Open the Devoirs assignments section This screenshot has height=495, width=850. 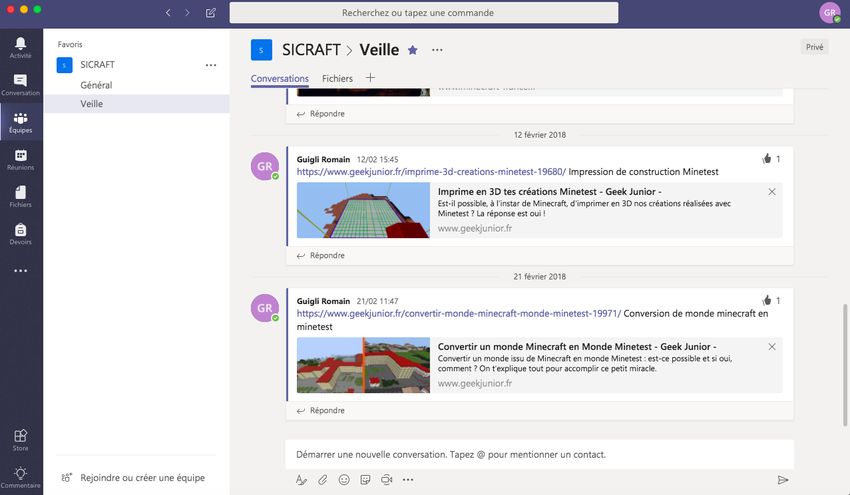point(21,234)
